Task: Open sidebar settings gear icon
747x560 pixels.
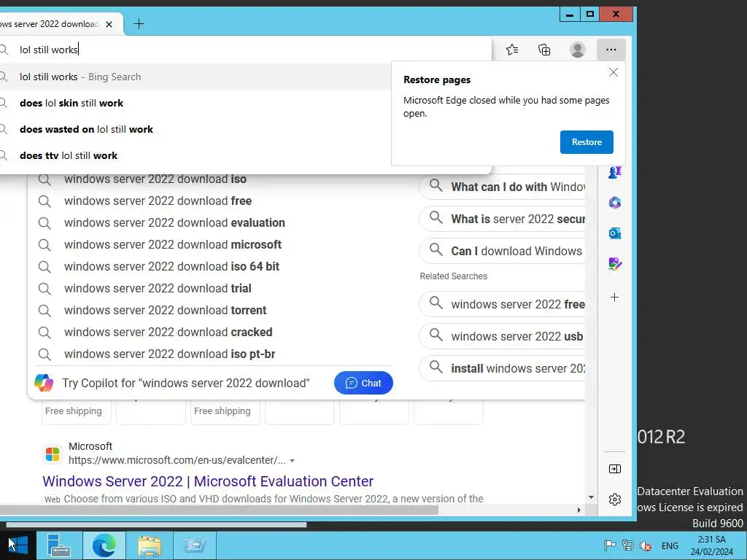Action: (x=614, y=499)
